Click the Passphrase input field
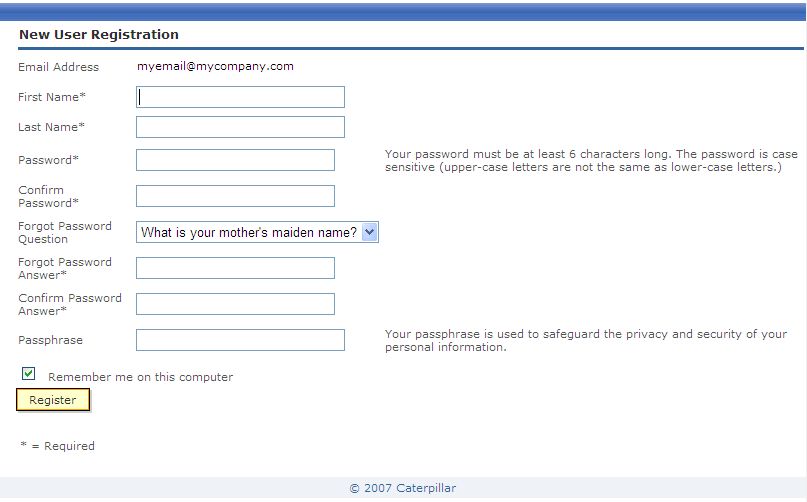Screen dimensions: 807x502 pos(240,340)
